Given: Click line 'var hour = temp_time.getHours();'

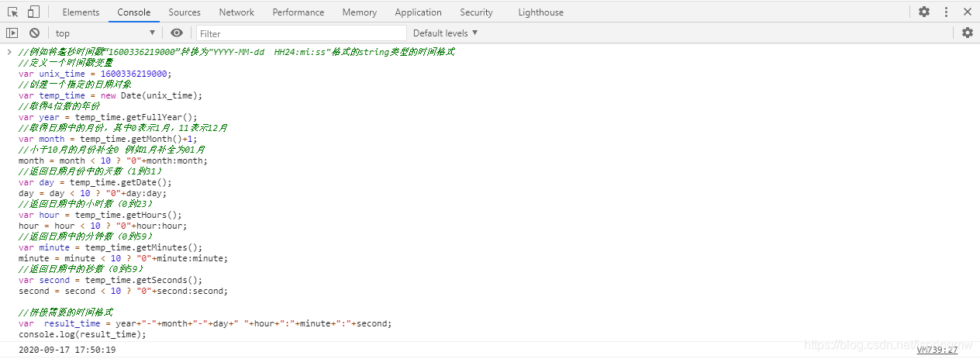Looking at the screenshot, I should point(100,215).
